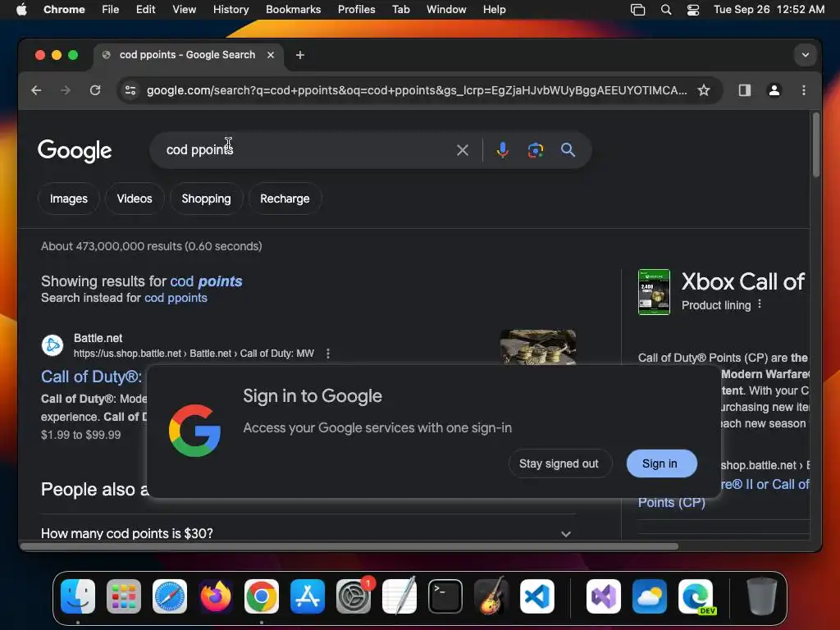Click inside the Google search field
The width and height of the screenshot is (840, 630).
coord(305,150)
